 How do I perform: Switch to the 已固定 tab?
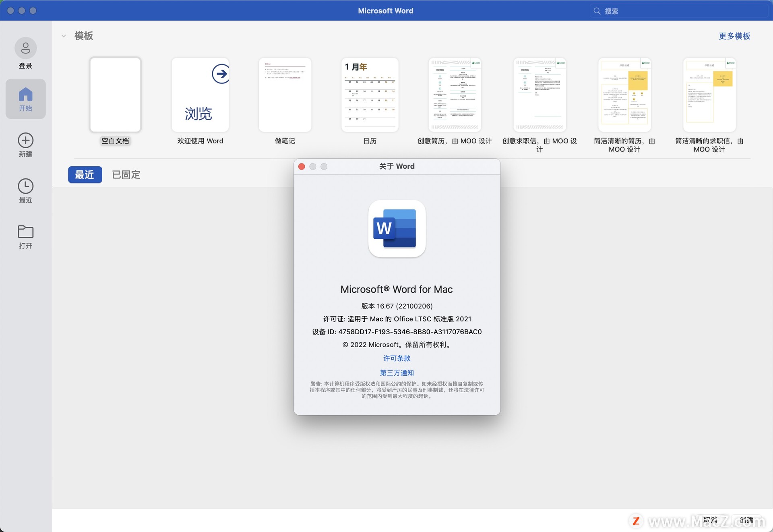(x=126, y=175)
